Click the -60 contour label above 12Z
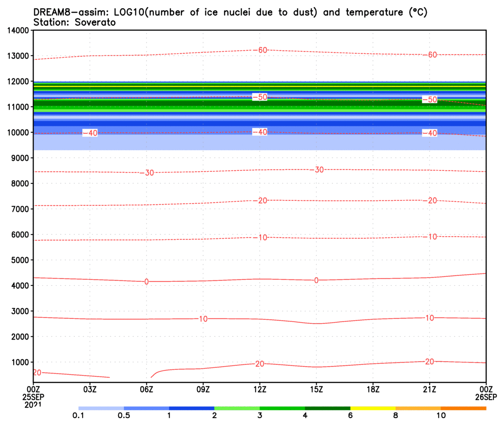 tap(260, 50)
